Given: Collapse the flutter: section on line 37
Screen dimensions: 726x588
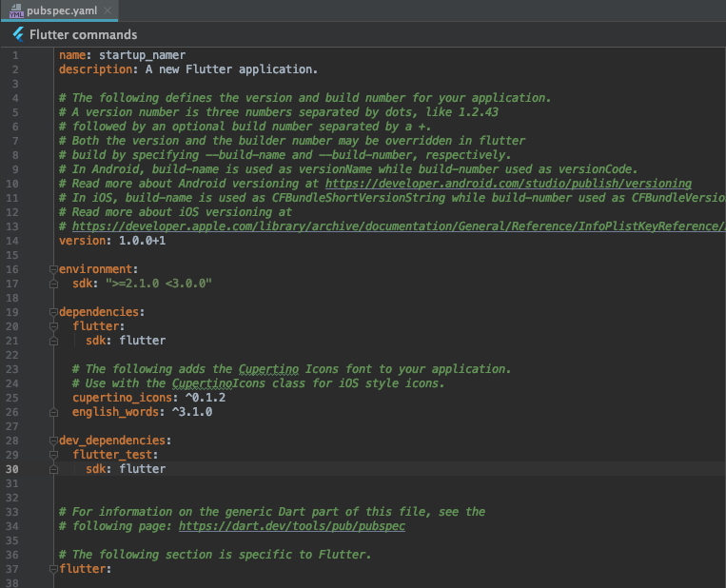Looking at the screenshot, I should click(x=53, y=569).
